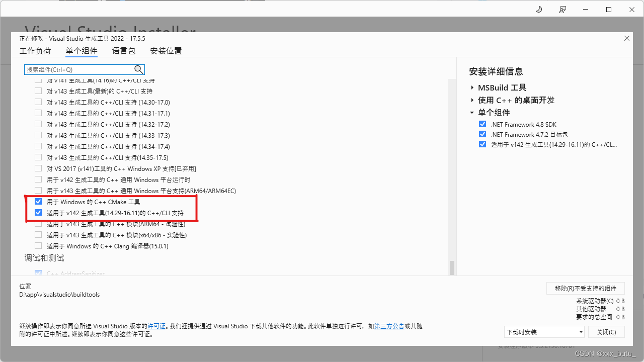Click the 关闭(C) button
The image size is (644, 362).
pos(606,332)
